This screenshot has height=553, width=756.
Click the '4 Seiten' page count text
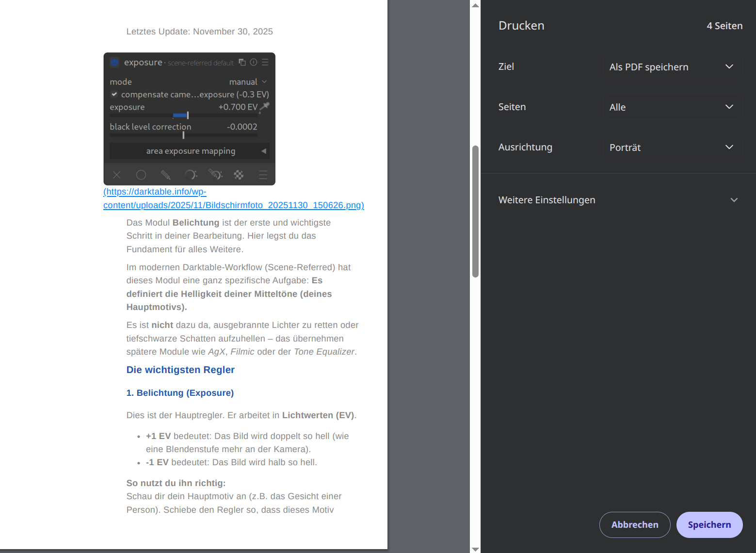coord(724,26)
